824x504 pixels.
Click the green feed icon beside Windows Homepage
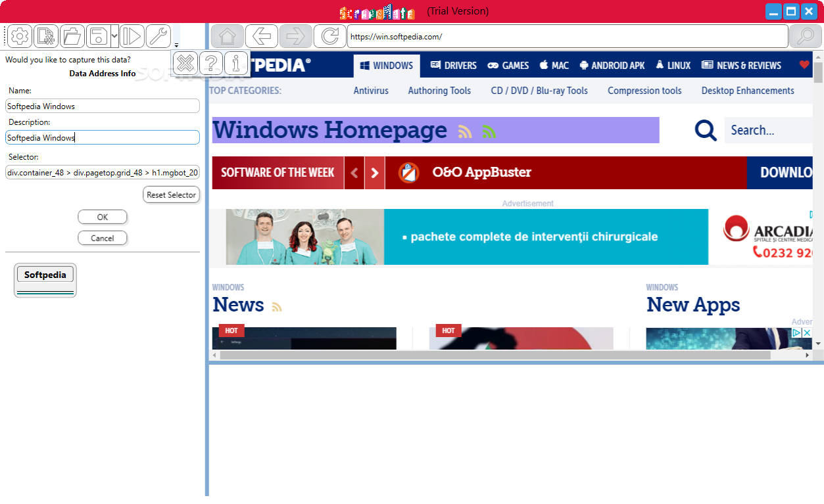489,132
